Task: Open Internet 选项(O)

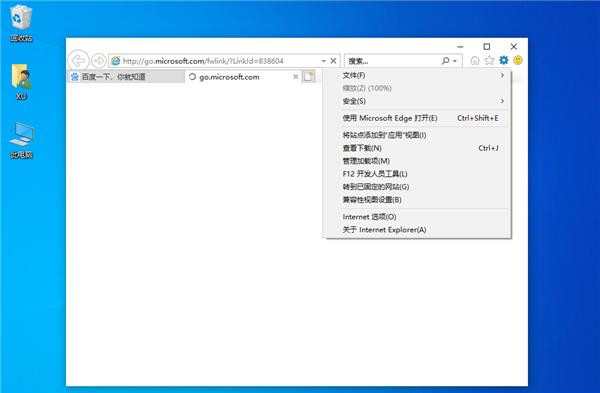Action: (417, 217)
